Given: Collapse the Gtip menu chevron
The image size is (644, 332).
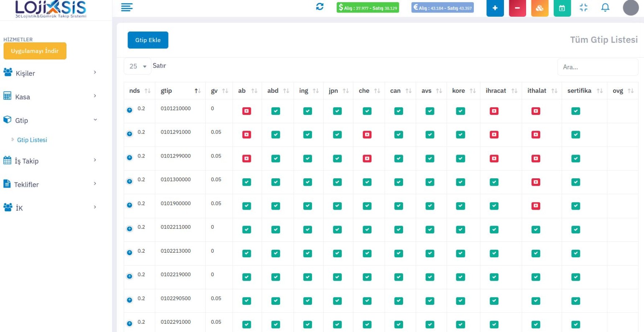Looking at the screenshot, I should [95, 119].
